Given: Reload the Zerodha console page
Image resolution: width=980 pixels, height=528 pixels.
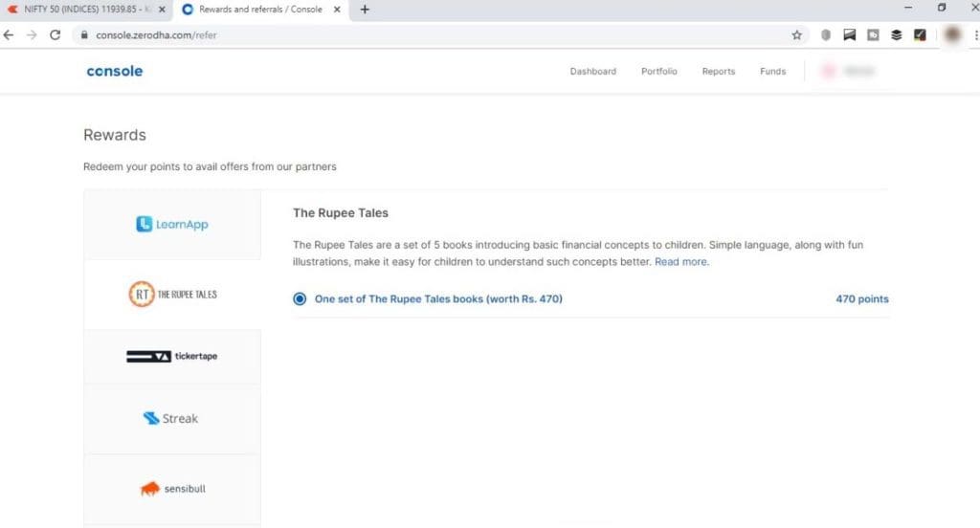Looking at the screenshot, I should click(55, 35).
